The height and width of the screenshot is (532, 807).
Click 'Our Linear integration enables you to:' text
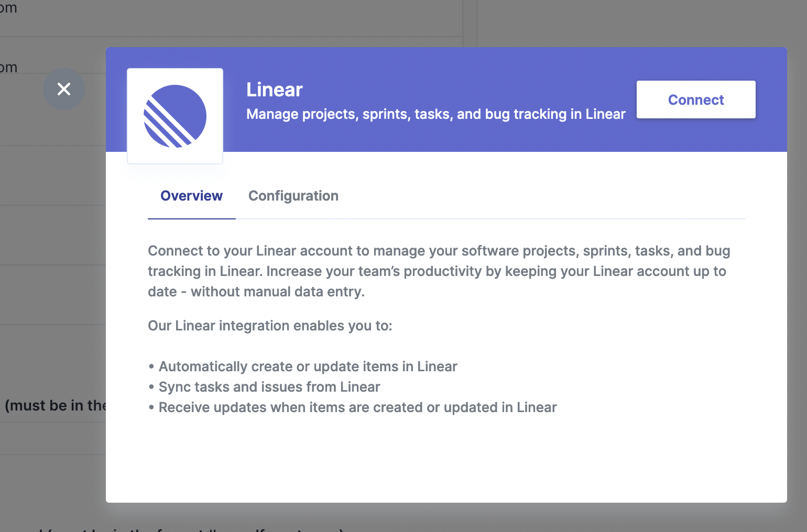point(270,326)
